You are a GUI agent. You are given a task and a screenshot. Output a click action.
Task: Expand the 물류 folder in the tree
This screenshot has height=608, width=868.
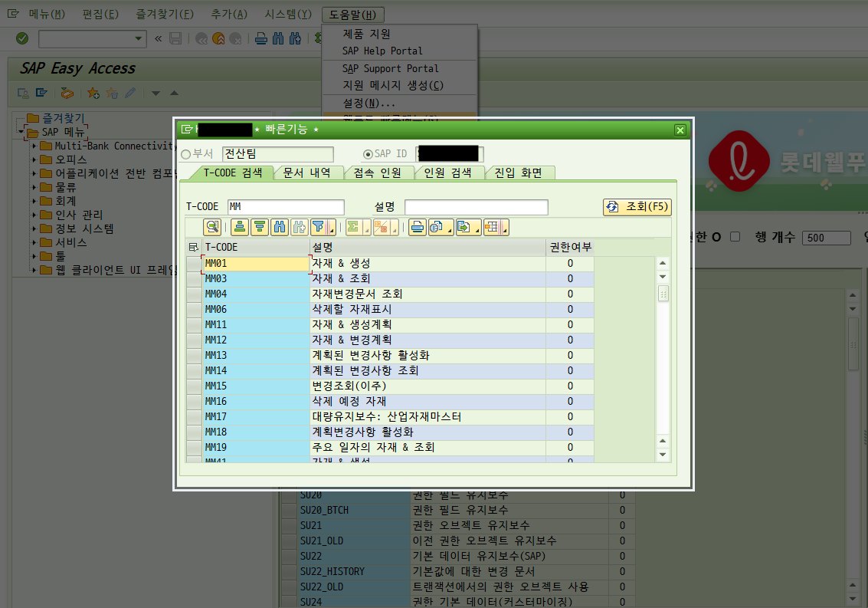click(34, 187)
